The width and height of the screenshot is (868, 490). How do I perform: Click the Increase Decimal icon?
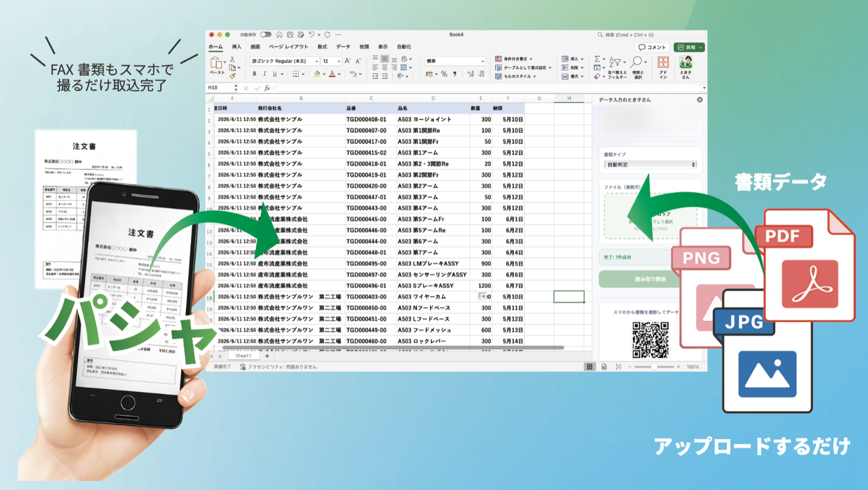(471, 74)
